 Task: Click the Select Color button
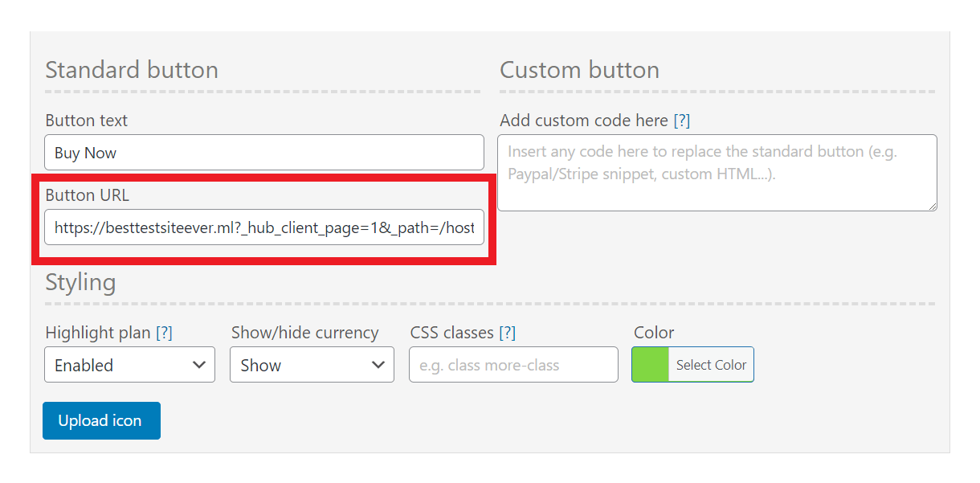tap(711, 365)
